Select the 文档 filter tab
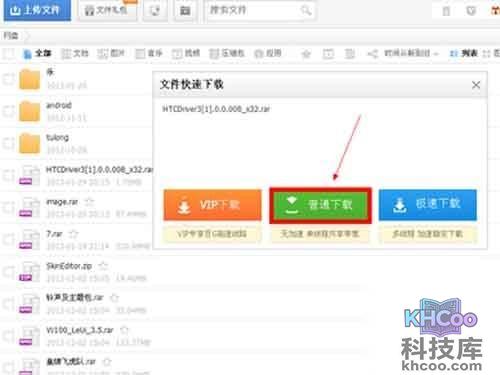Viewport: 500px width, 375px height. click(75, 53)
